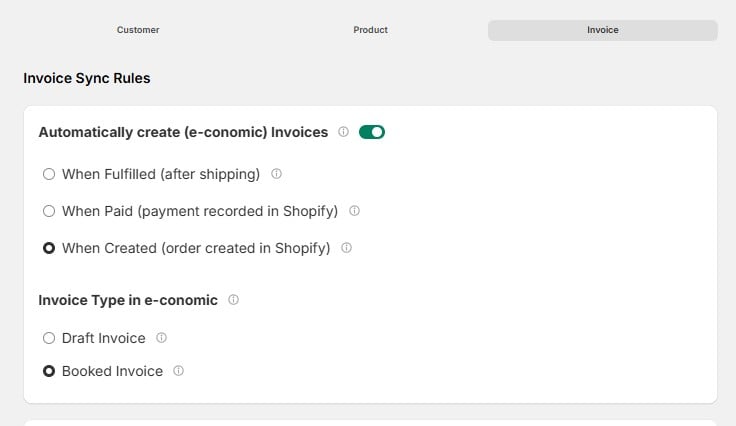Screen dimensions: 736x426
Task: Click the Invoice Type in e-conomic label
Action: (x=128, y=300)
